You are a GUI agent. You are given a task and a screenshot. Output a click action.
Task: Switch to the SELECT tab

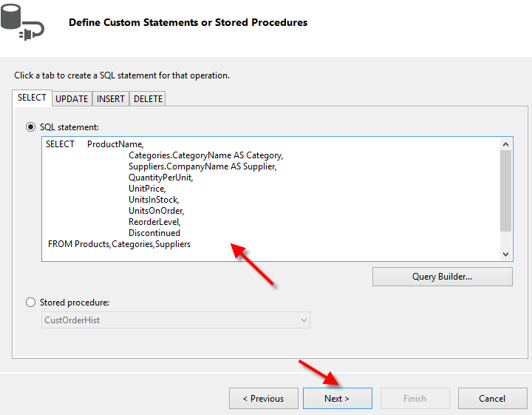click(x=32, y=98)
